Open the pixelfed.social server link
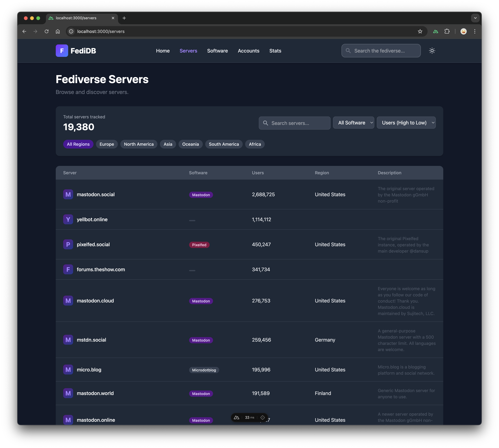This screenshot has height=448, width=499. [93, 244]
